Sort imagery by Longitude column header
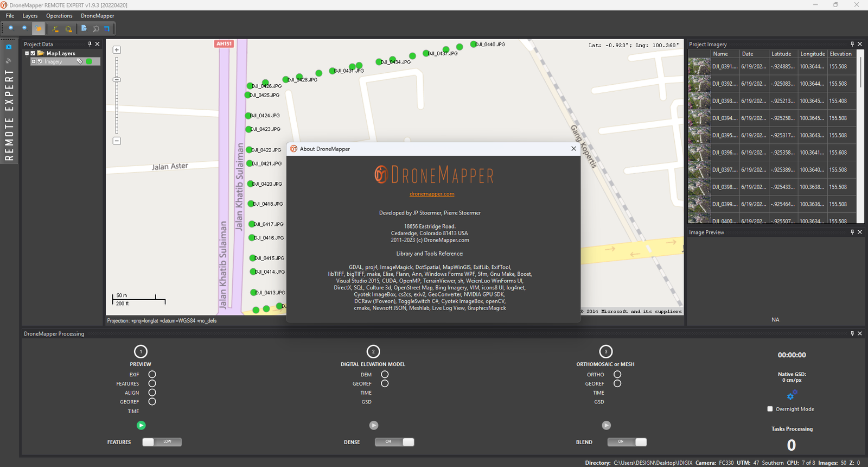Viewport: 868px width, 467px height. [812, 54]
